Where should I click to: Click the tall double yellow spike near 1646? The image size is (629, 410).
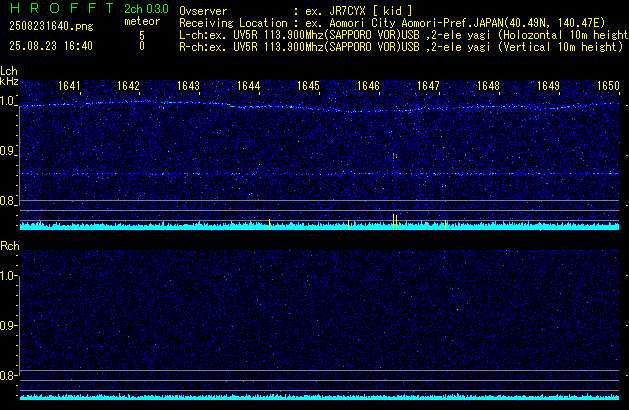395,222
